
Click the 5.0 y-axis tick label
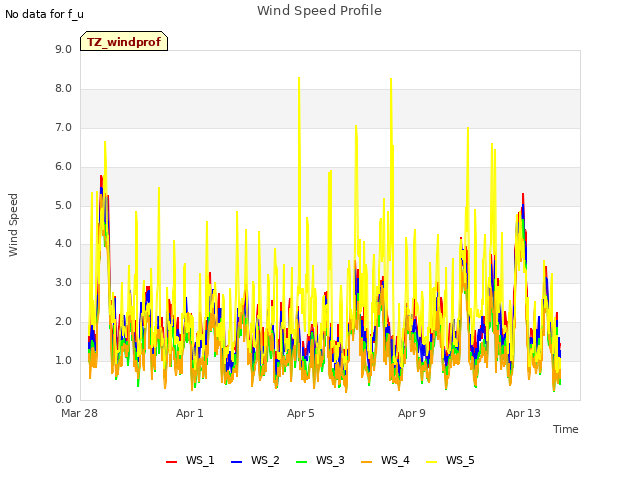click(64, 205)
